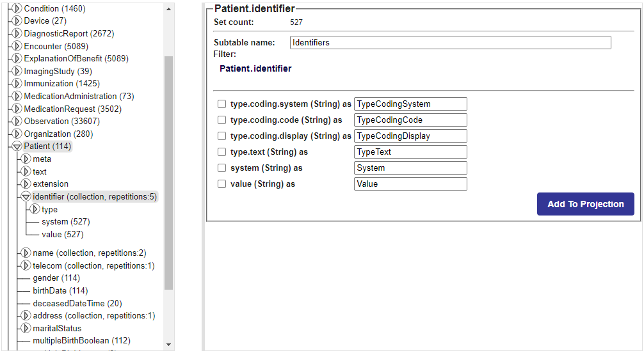Click the Add To Projection button

[x=585, y=204]
